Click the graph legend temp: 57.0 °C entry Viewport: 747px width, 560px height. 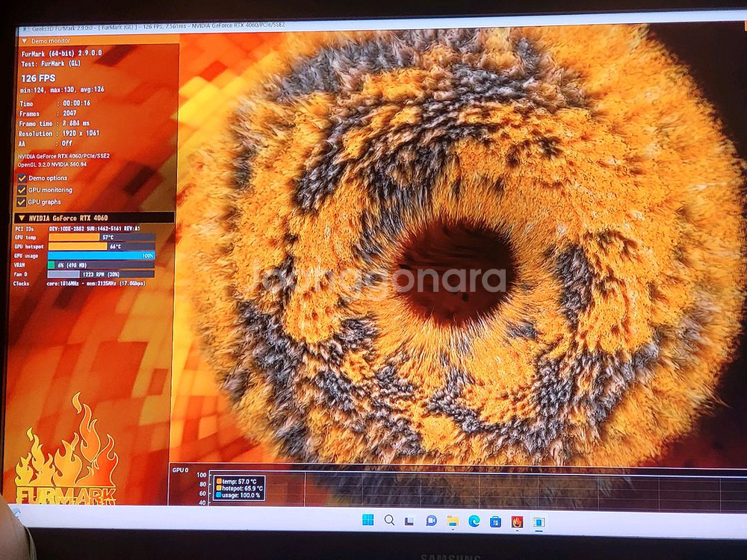coord(236,482)
